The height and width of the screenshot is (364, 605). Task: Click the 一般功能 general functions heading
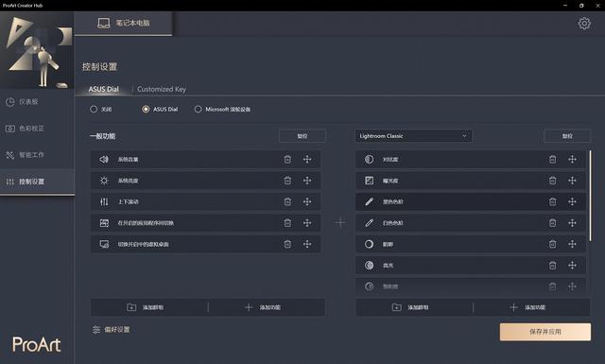coord(103,136)
